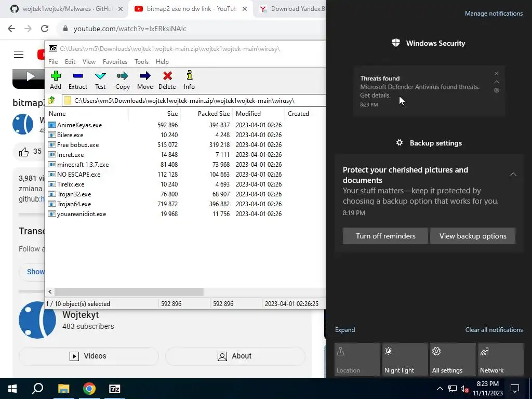Select NO ESCAPE.exe file
Image resolution: width=532 pixels, height=399 pixels.
pyautogui.click(x=78, y=175)
